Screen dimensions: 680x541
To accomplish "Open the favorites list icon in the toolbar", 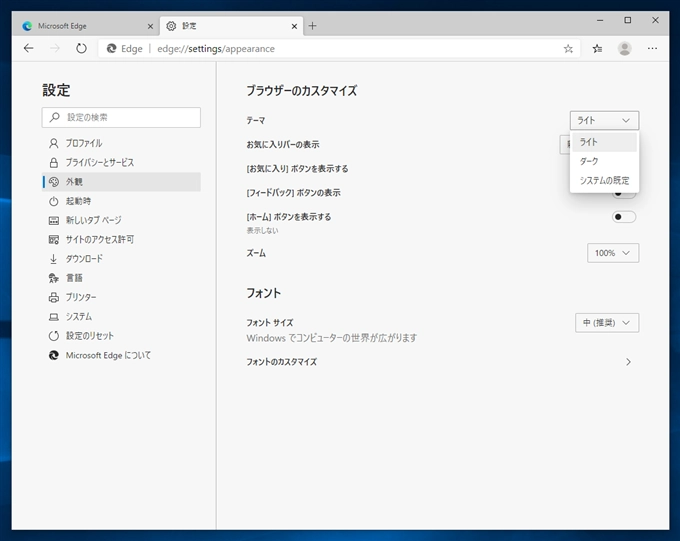I will point(597,49).
